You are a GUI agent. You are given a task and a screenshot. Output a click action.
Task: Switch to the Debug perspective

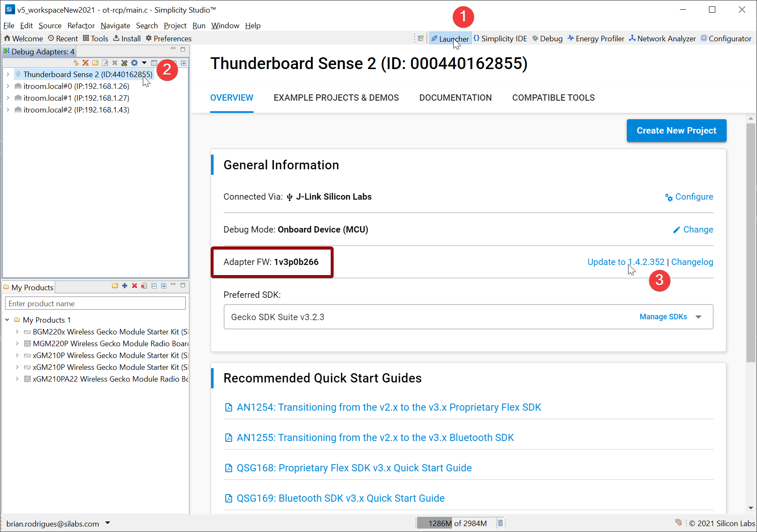pos(547,39)
